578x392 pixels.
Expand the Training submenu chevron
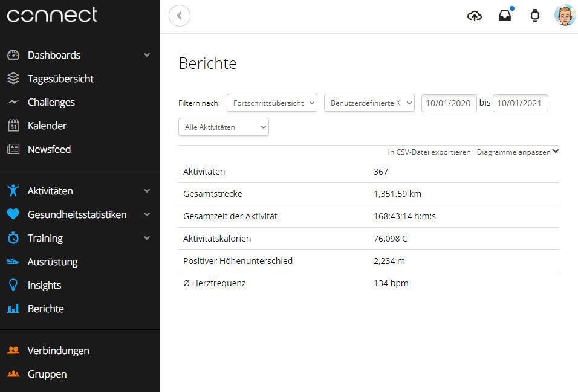[x=147, y=238]
